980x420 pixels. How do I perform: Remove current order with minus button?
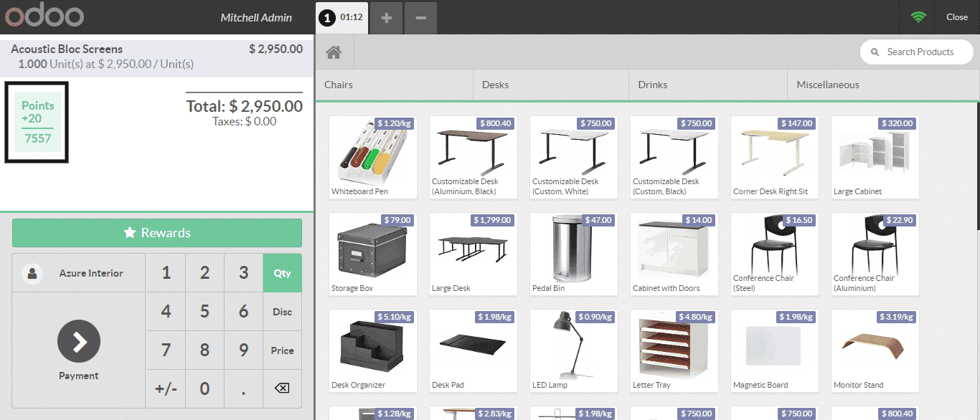pos(420,18)
